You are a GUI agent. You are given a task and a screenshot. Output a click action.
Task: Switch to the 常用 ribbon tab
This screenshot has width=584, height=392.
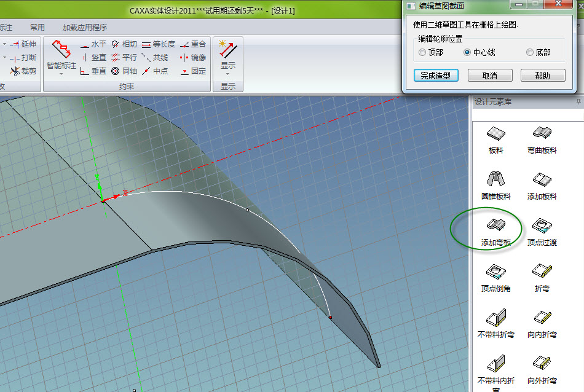pyautogui.click(x=37, y=27)
